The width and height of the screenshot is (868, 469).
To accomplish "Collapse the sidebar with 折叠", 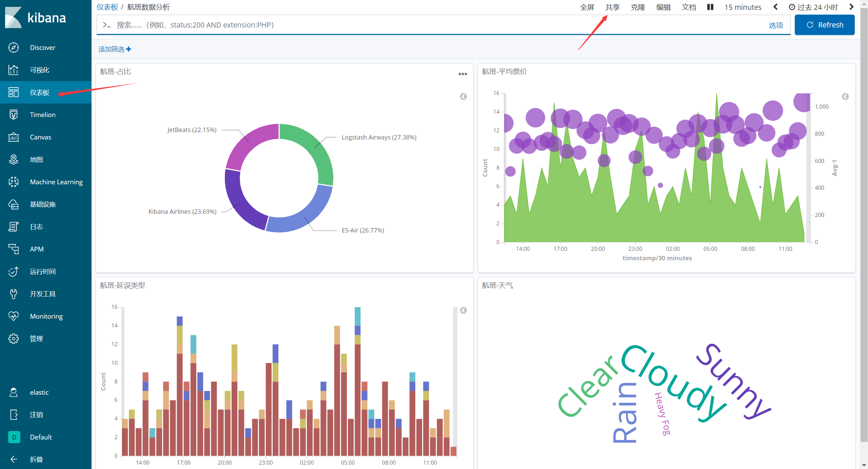I will [x=36, y=459].
